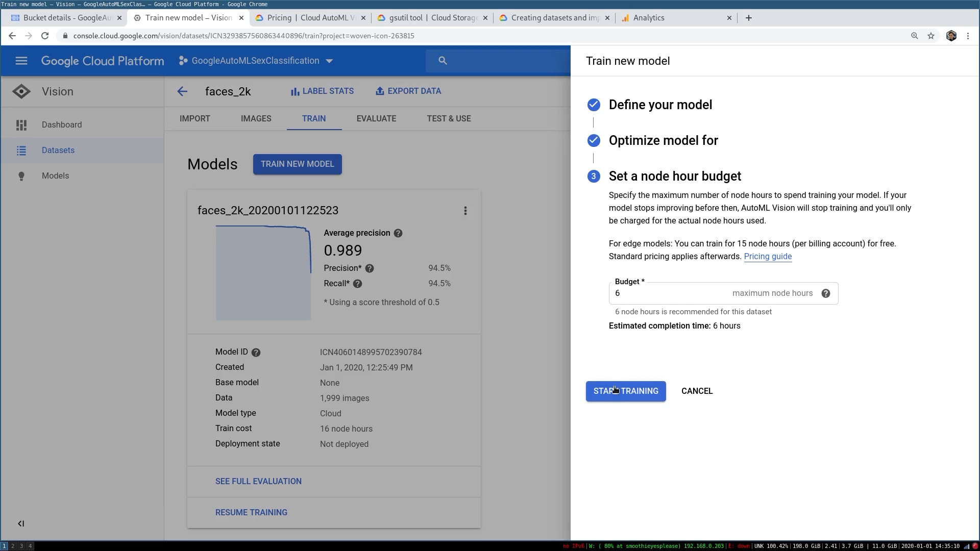This screenshot has width=980, height=551.
Task: Click the search magnifier in the header
Action: (x=443, y=61)
